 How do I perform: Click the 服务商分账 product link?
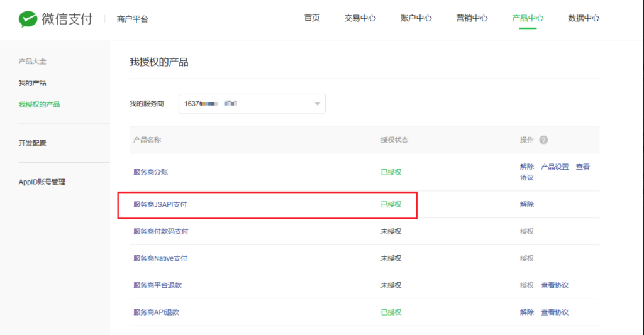click(150, 172)
